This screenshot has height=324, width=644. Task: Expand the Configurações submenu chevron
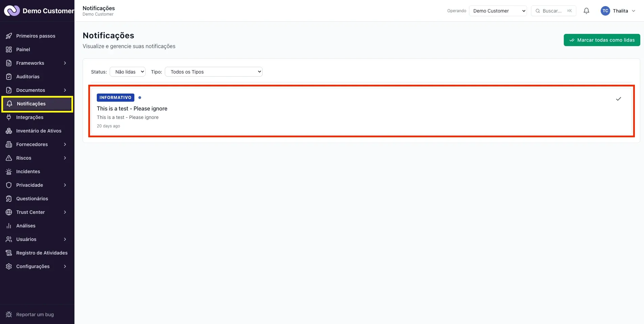point(65,266)
